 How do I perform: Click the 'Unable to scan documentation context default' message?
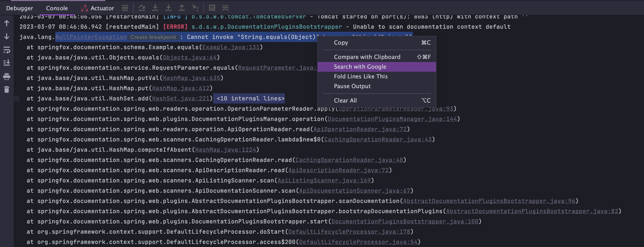click(432, 27)
